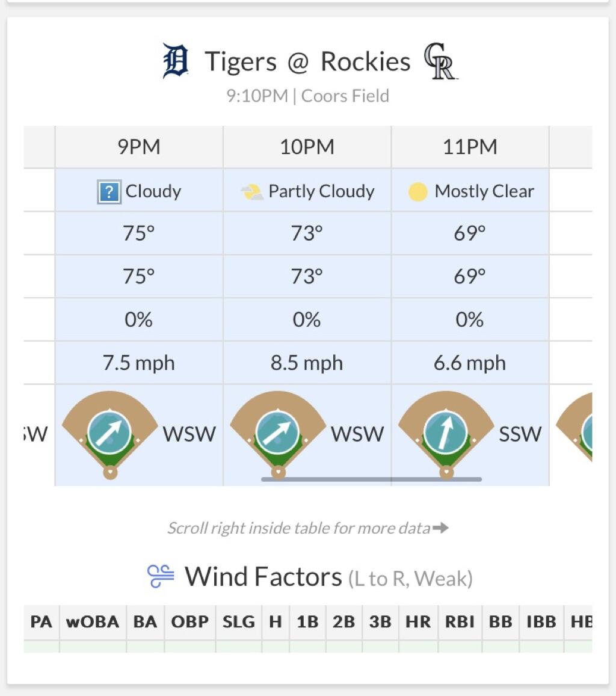Click the Tigers @ Rockies game title
This screenshot has width=616, height=696.
(x=307, y=61)
